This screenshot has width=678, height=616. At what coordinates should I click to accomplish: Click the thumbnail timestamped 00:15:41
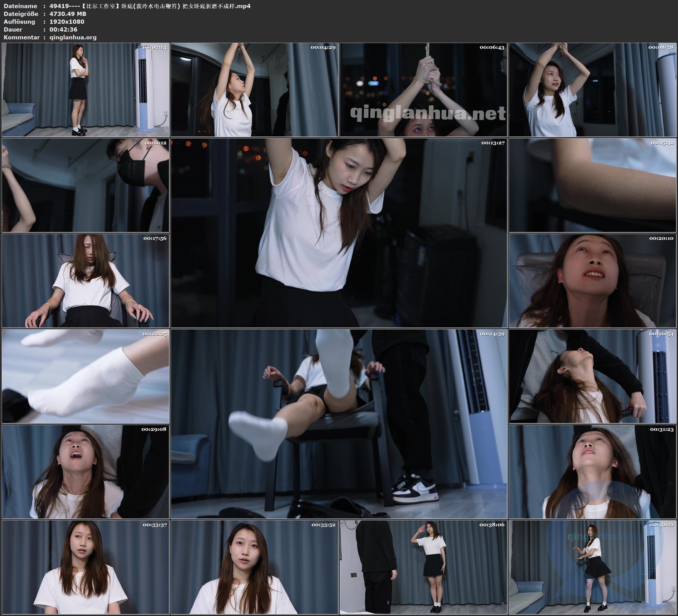pos(592,185)
